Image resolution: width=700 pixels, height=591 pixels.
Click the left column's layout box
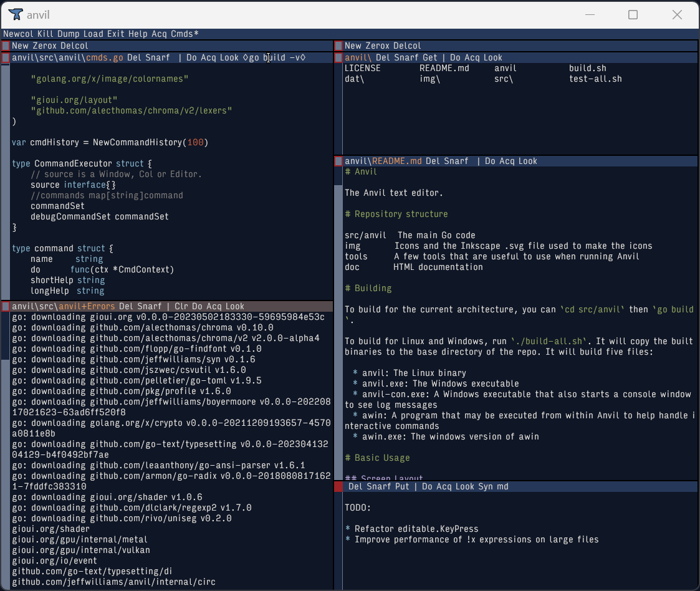tap(6, 46)
